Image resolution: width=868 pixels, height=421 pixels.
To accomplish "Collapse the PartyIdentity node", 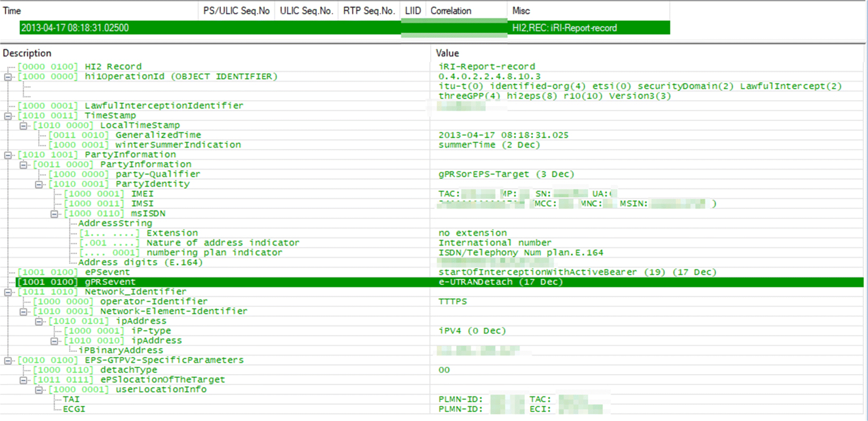I will (x=39, y=185).
